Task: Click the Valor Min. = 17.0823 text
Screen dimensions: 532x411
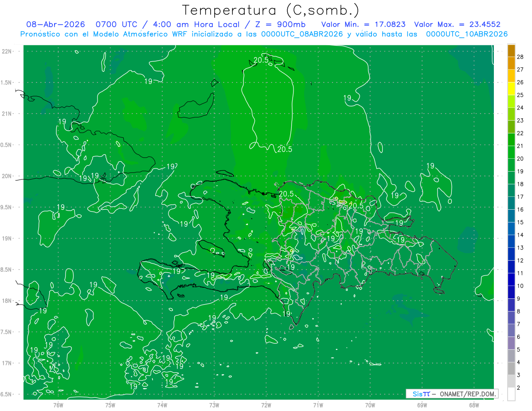Action: point(363,24)
